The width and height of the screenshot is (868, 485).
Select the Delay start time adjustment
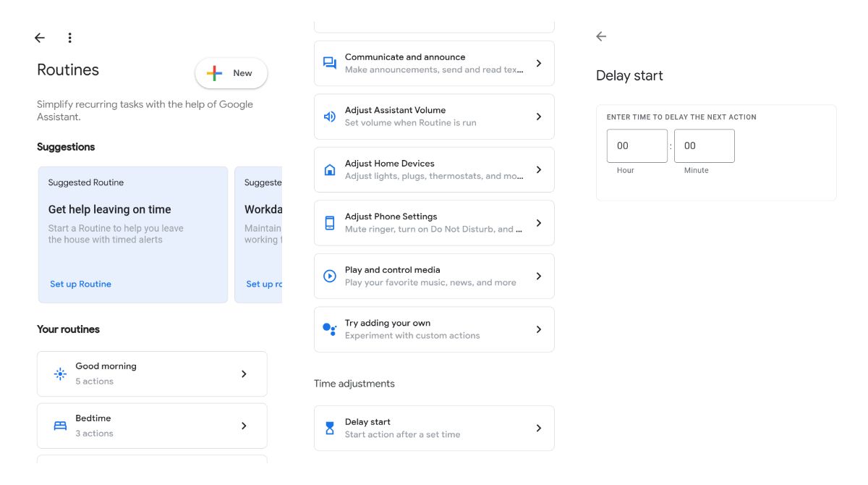434,428
